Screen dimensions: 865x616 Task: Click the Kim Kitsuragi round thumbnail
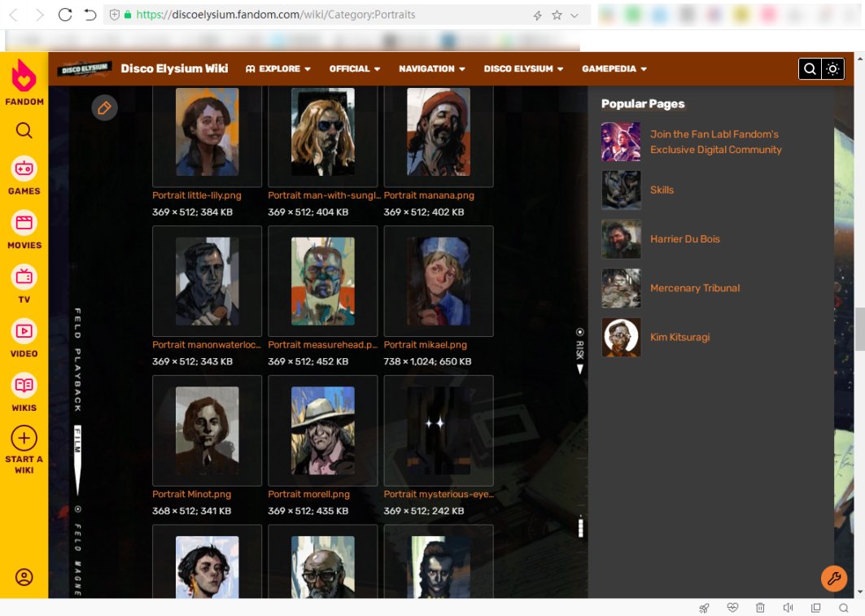[x=621, y=337]
